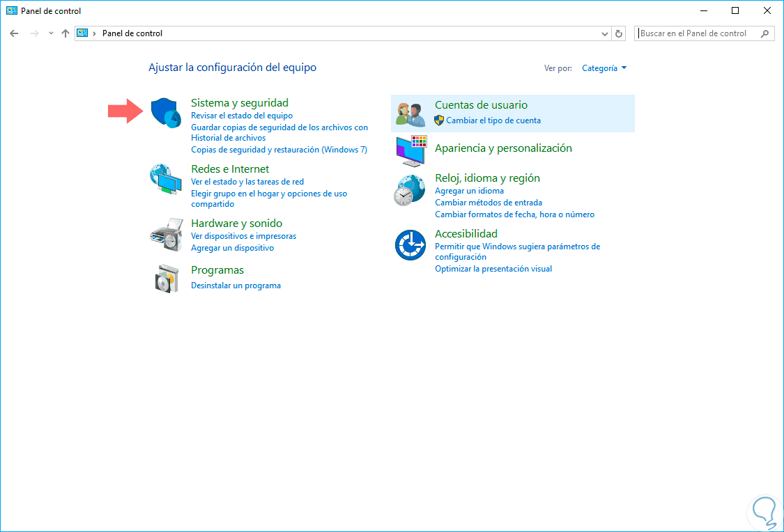
Task: Click Ver el estado y las tareas de red
Action: [x=247, y=182]
